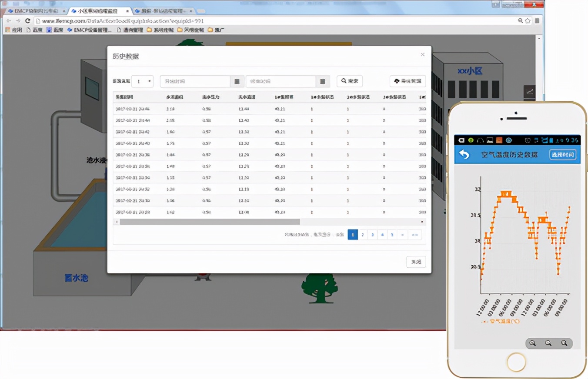
Task: Tap the select time button on phone
Action: click(563, 155)
